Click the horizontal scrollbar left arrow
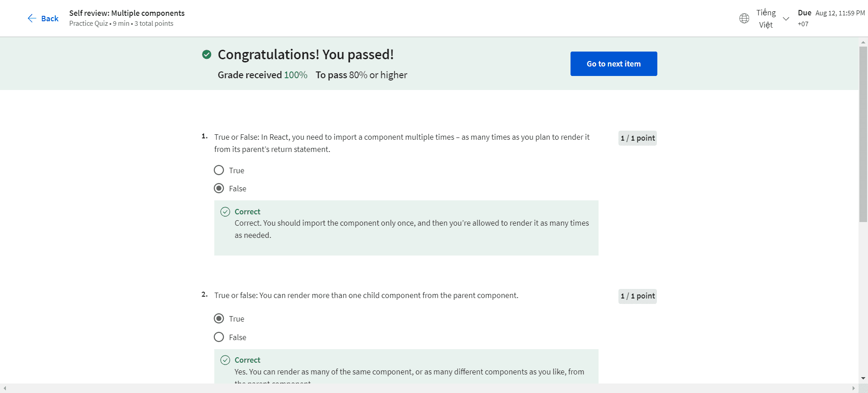The image size is (868, 393). click(x=5, y=388)
